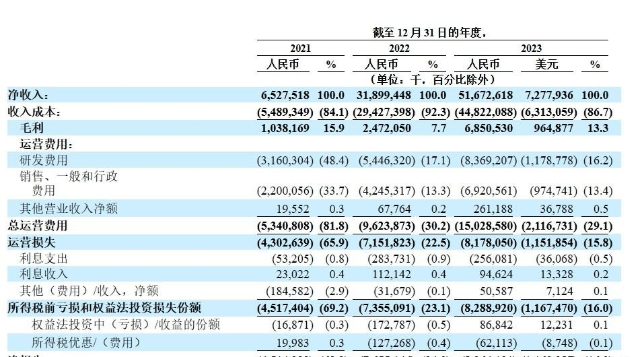Select 所得税前亏损和权益法投资损失份额 row label
Image resolution: width=644 pixels, height=357 pixels.
[x=104, y=308]
